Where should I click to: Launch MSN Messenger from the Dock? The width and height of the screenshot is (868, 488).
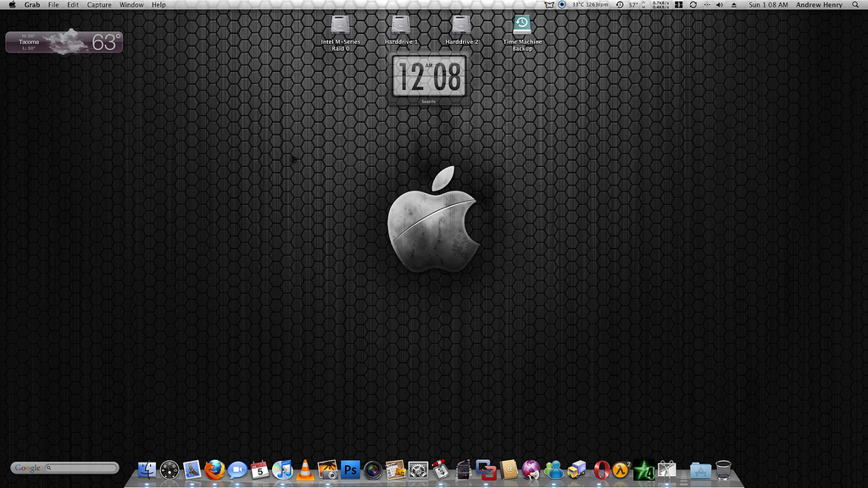(554, 470)
